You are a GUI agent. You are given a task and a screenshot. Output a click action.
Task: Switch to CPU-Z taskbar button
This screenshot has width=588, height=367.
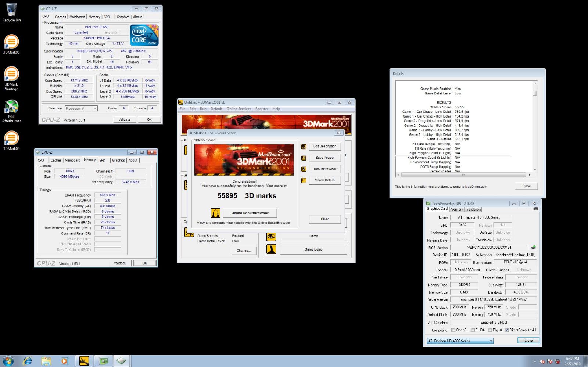pyautogui.click(x=122, y=361)
